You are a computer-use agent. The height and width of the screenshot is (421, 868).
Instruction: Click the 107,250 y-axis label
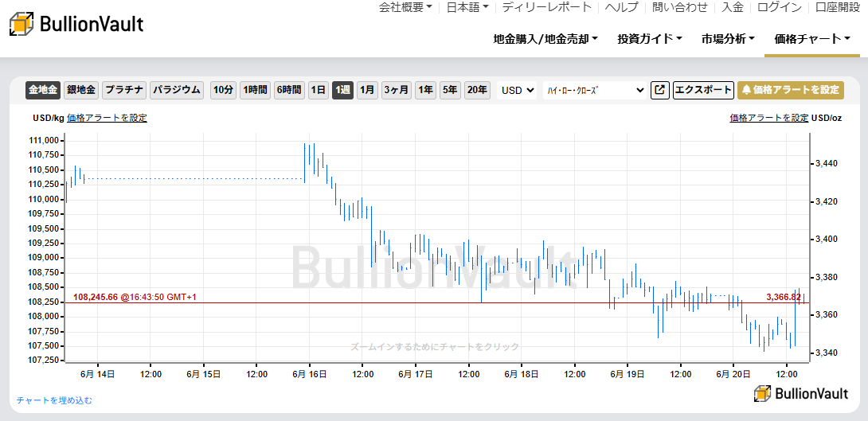click(x=45, y=361)
